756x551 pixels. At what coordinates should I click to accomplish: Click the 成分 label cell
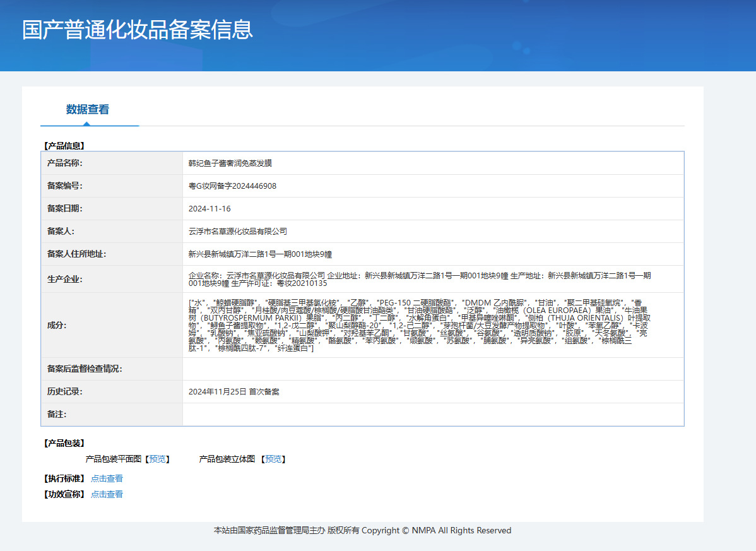[x=112, y=325]
